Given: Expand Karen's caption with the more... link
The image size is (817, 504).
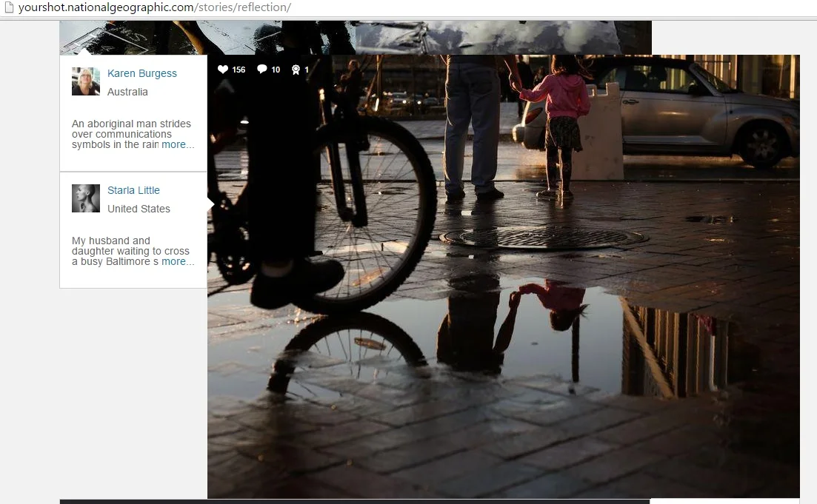Looking at the screenshot, I should pyautogui.click(x=178, y=144).
